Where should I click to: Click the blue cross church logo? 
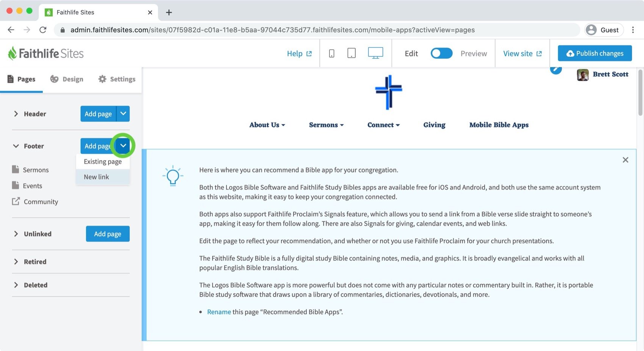pos(389,92)
